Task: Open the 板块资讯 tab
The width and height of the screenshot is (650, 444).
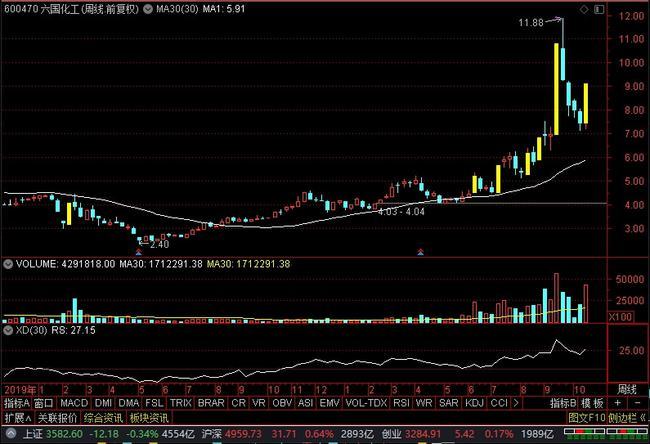Action: (149, 418)
